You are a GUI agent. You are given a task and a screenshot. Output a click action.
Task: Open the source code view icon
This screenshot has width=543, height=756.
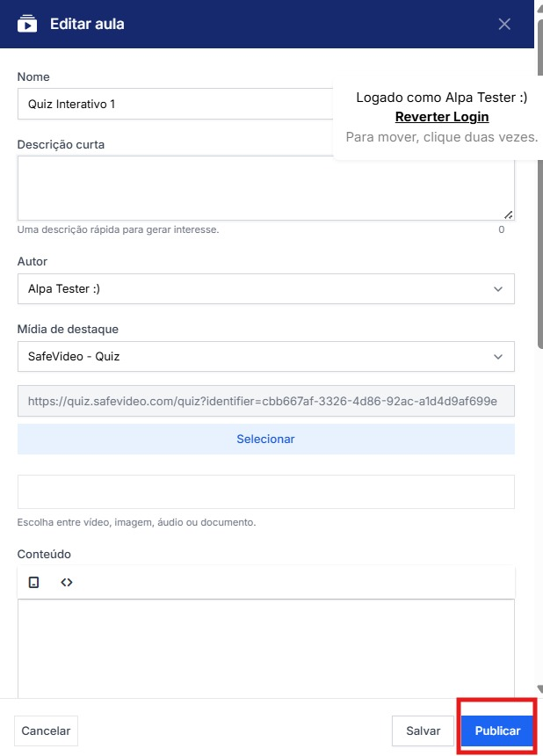(66, 582)
